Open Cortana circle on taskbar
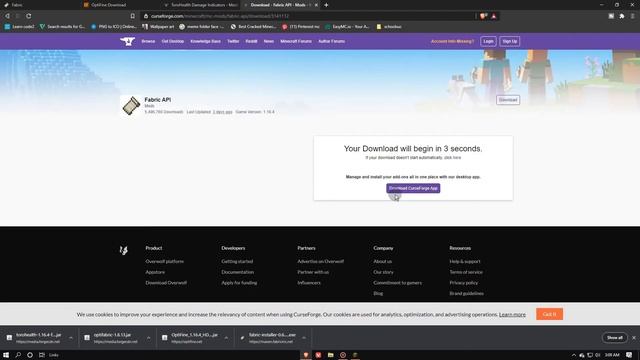The width and height of the screenshot is (640, 360). coord(30,355)
